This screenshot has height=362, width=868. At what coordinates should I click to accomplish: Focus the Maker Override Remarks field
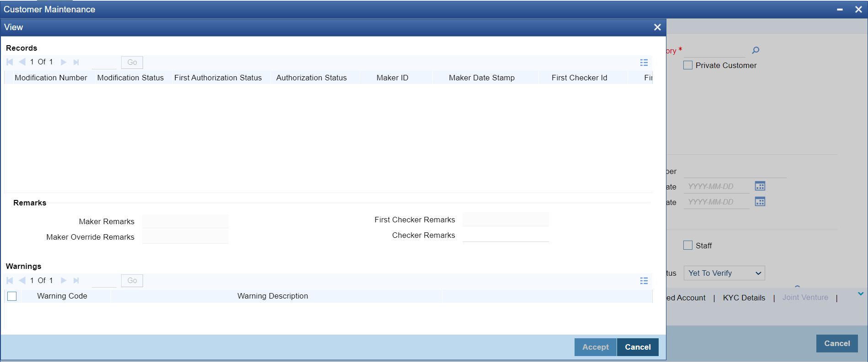point(185,237)
